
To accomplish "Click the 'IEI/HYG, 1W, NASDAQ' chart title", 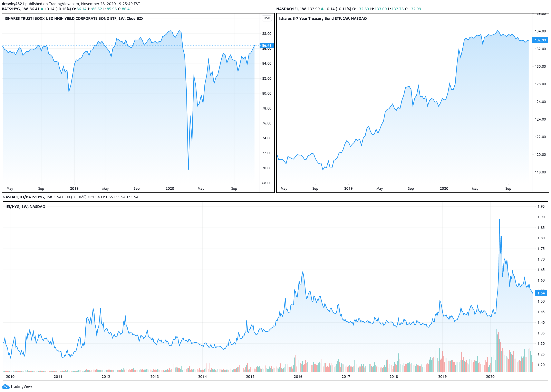I will pyautogui.click(x=25, y=207).
